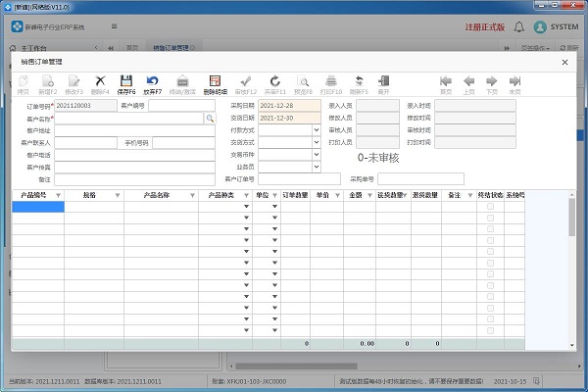The image size is (588, 392).
Task: Switch to the 首页 home tab
Action: 132,47
